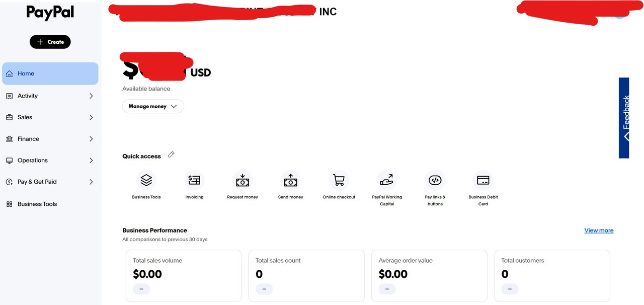The width and height of the screenshot is (644, 305).
Task: Open the Business Tools quick access icon
Action: click(146, 180)
